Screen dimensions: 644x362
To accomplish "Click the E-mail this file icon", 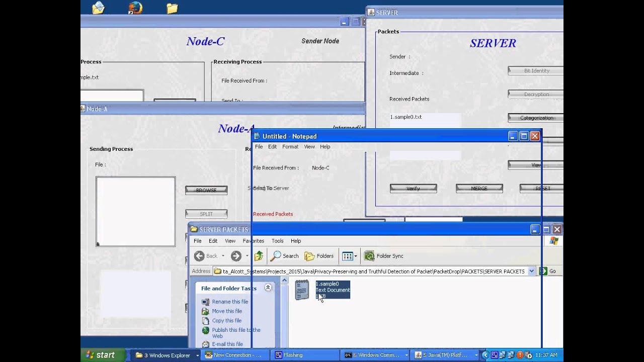I will pos(205,344).
